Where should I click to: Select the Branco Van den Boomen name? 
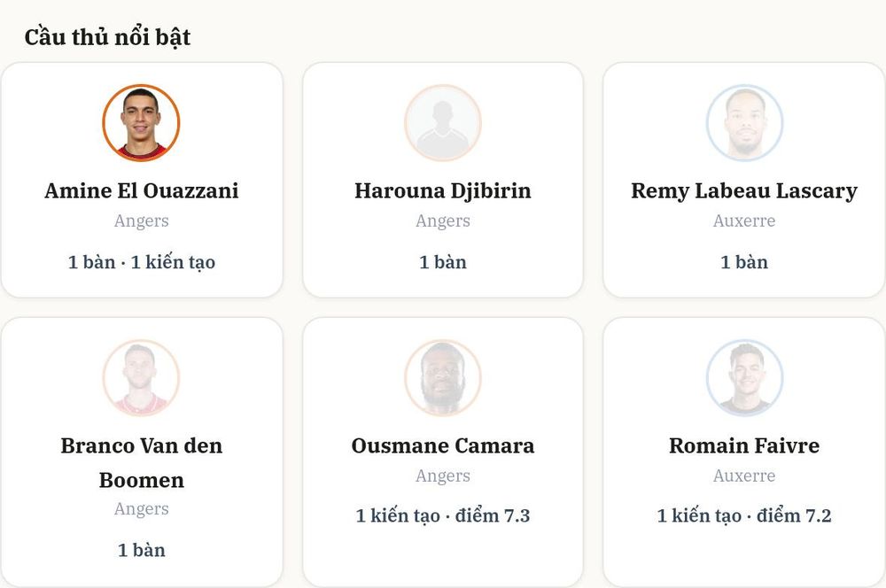[x=141, y=462]
